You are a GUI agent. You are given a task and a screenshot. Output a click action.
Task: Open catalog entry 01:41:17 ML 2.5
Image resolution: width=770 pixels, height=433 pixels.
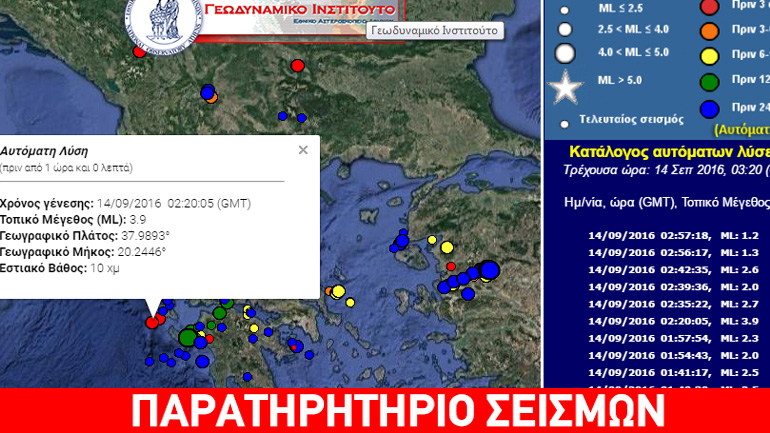point(673,373)
